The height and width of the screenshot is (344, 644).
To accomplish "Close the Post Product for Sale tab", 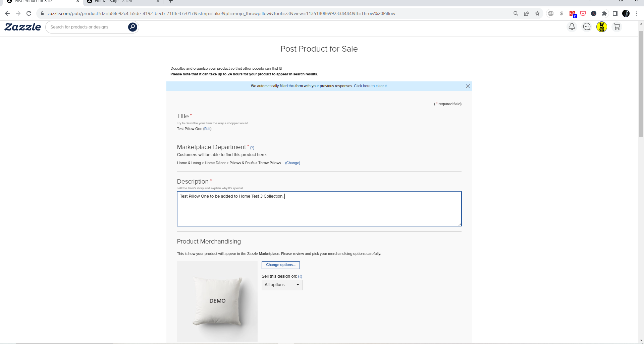I will pyautogui.click(x=78, y=1).
